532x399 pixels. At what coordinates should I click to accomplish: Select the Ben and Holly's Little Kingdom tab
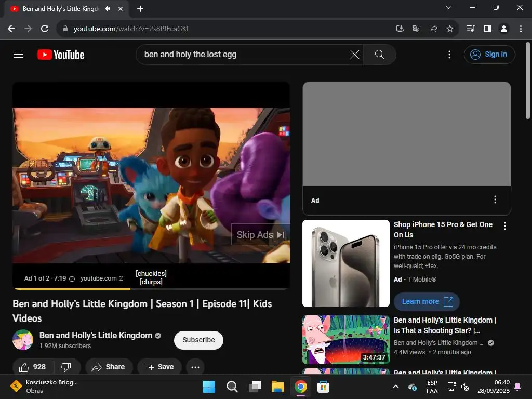pyautogui.click(x=67, y=9)
